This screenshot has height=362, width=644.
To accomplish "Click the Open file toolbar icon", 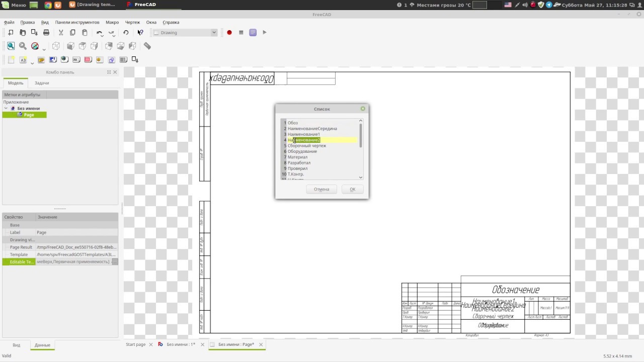I will tap(23, 32).
